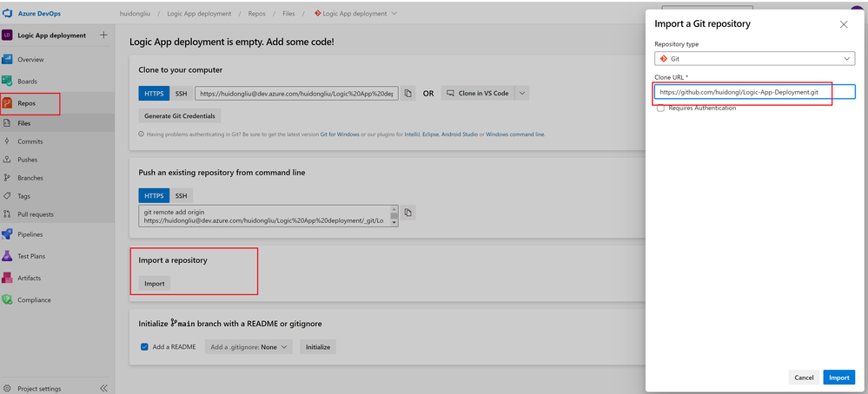Open the Compliance shield icon

tap(7, 300)
